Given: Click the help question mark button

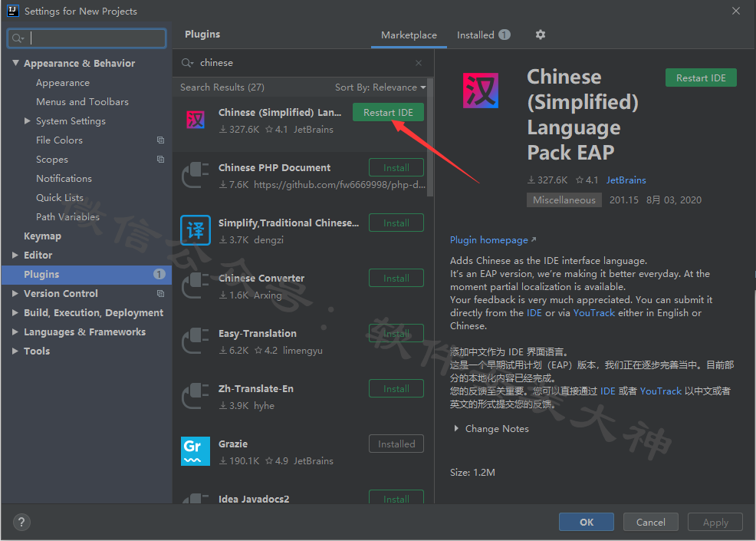Looking at the screenshot, I should [21, 522].
